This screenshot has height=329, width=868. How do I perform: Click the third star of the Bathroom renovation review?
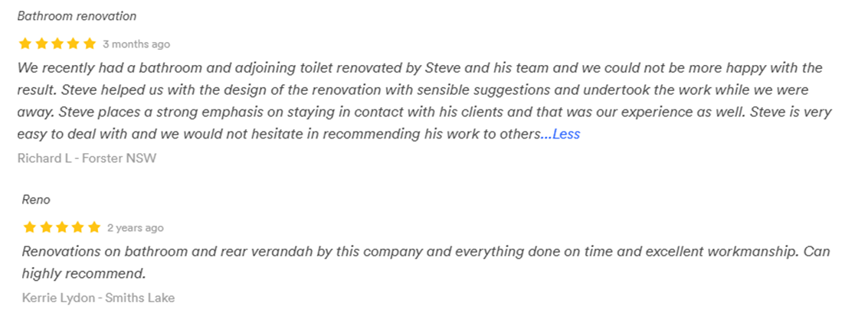tap(57, 44)
